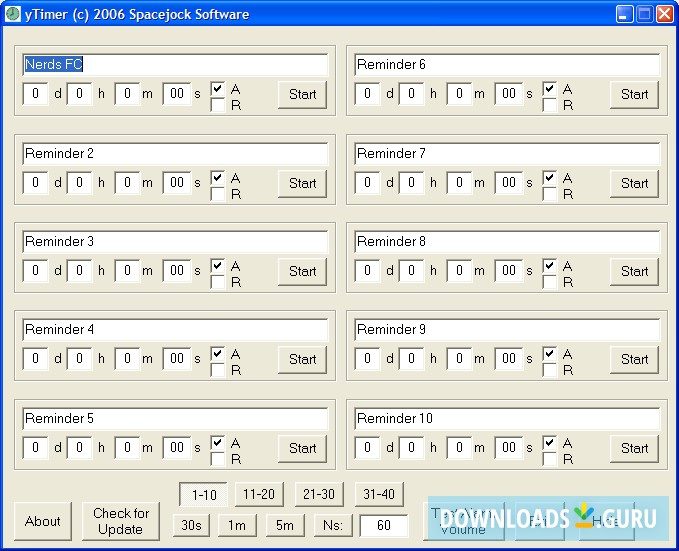The width and height of the screenshot is (679, 551).
Task: Click the hours field for Reminder 9
Action: (x=411, y=359)
